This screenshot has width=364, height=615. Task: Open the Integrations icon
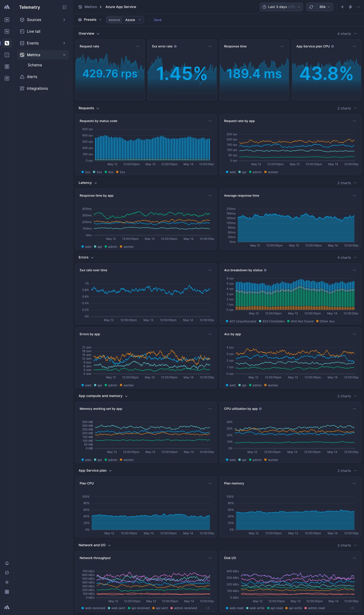(22, 89)
